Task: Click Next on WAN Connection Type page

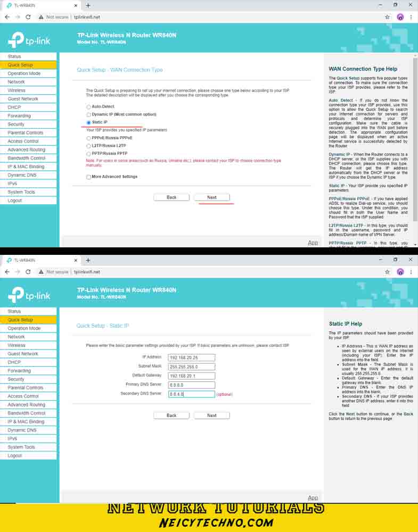Action: [x=212, y=197]
